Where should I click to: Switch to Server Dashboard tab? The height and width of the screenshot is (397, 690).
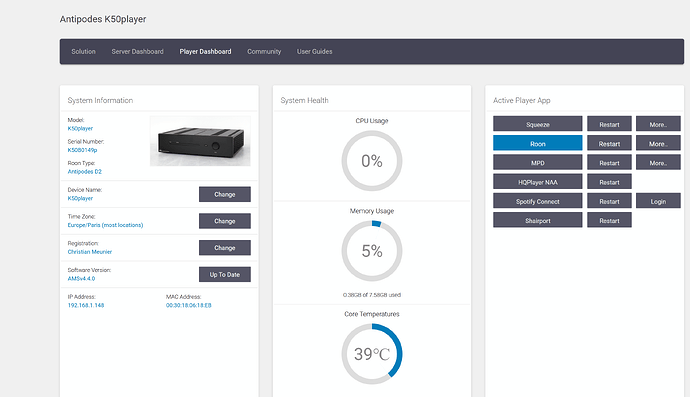[x=137, y=51]
